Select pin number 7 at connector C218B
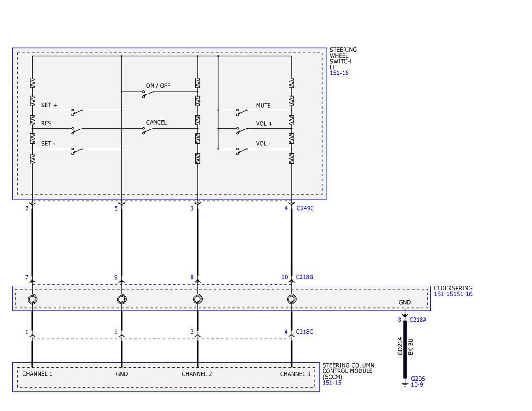The image size is (532, 411). pyautogui.click(x=27, y=277)
